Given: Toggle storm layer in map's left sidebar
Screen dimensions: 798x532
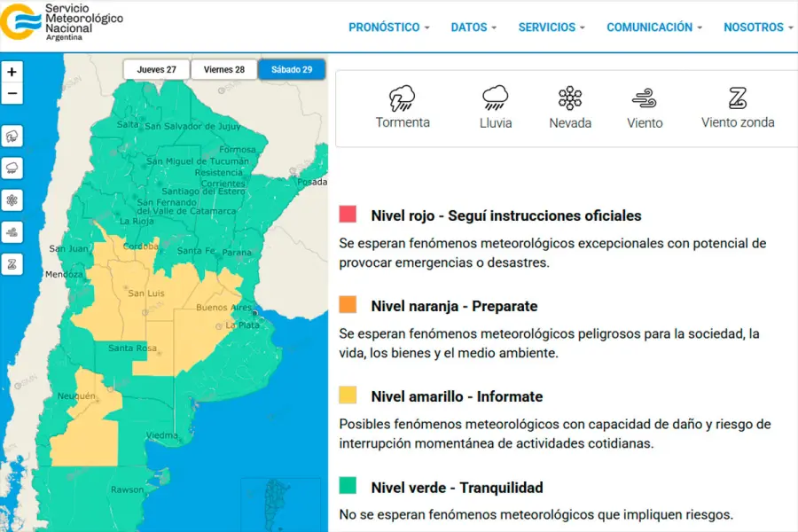Looking at the screenshot, I should point(12,137).
